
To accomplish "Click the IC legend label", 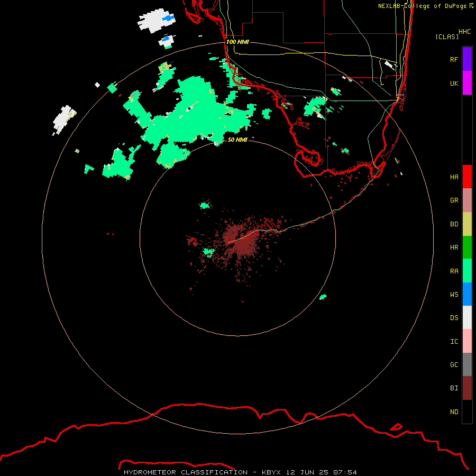I will point(454,342).
